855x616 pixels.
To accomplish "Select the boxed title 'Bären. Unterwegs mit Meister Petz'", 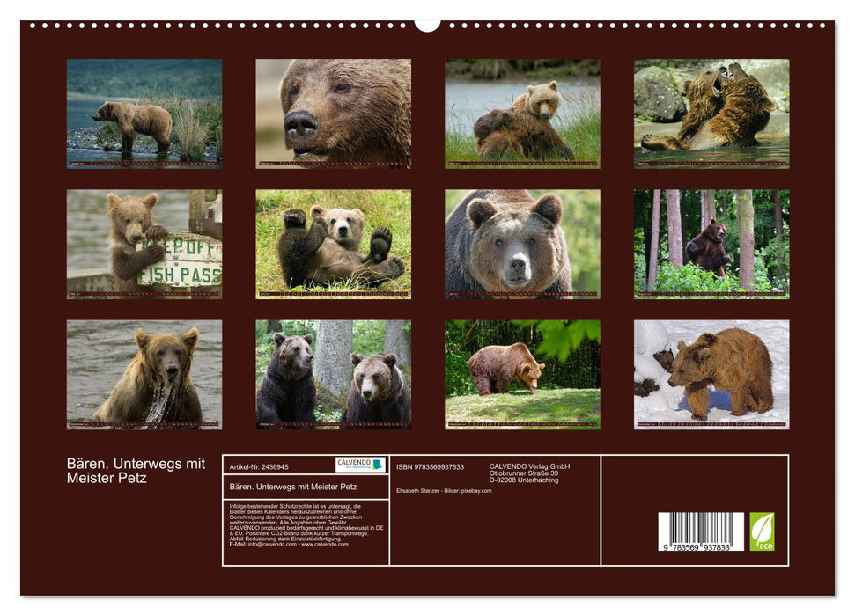I will point(293,487).
